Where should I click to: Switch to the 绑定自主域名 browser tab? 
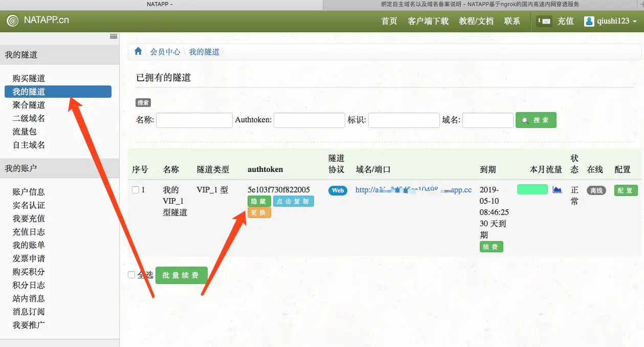point(480,4)
